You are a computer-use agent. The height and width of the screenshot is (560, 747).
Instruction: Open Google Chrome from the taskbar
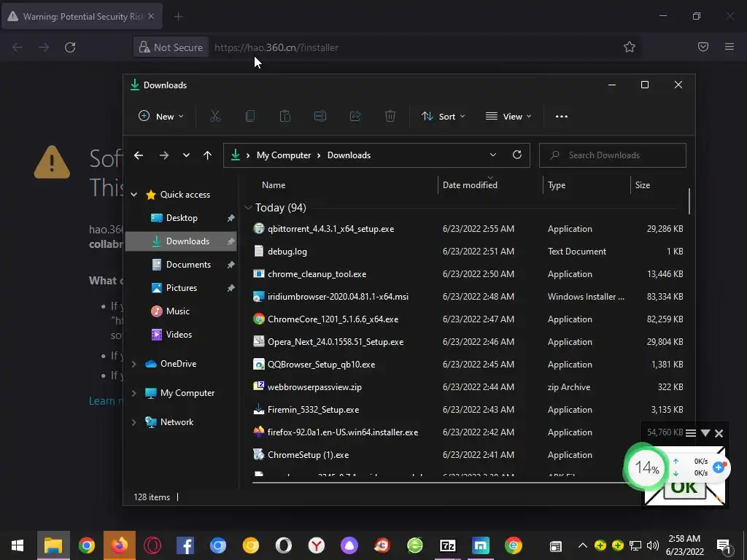tap(87, 545)
